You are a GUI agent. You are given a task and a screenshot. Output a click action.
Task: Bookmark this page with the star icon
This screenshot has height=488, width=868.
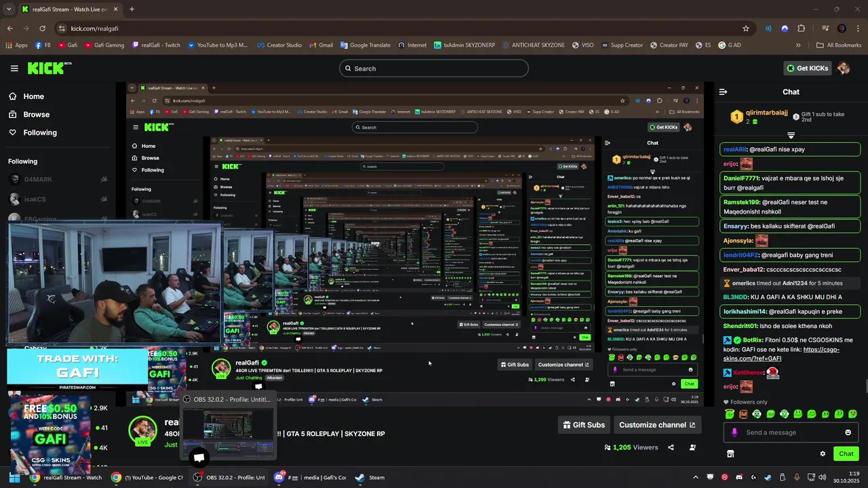click(746, 28)
